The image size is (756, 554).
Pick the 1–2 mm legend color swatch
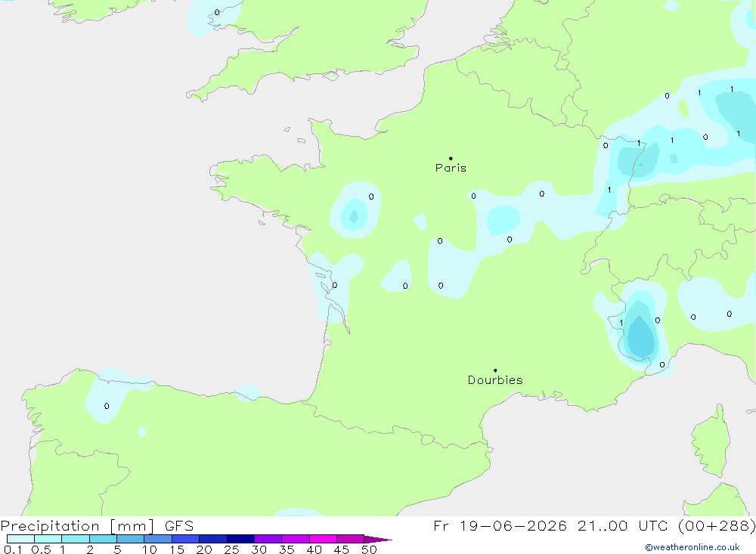[76, 539]
